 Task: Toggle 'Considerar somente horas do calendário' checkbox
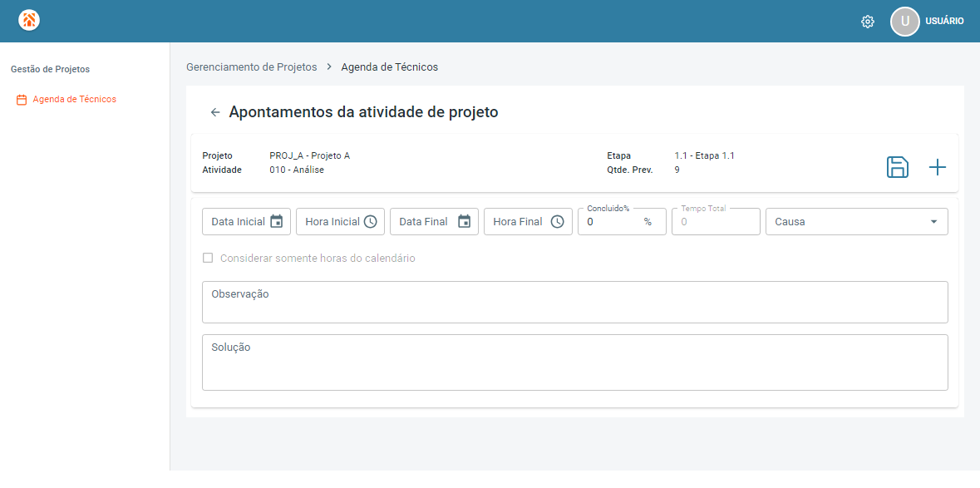(x=208, y=259)
